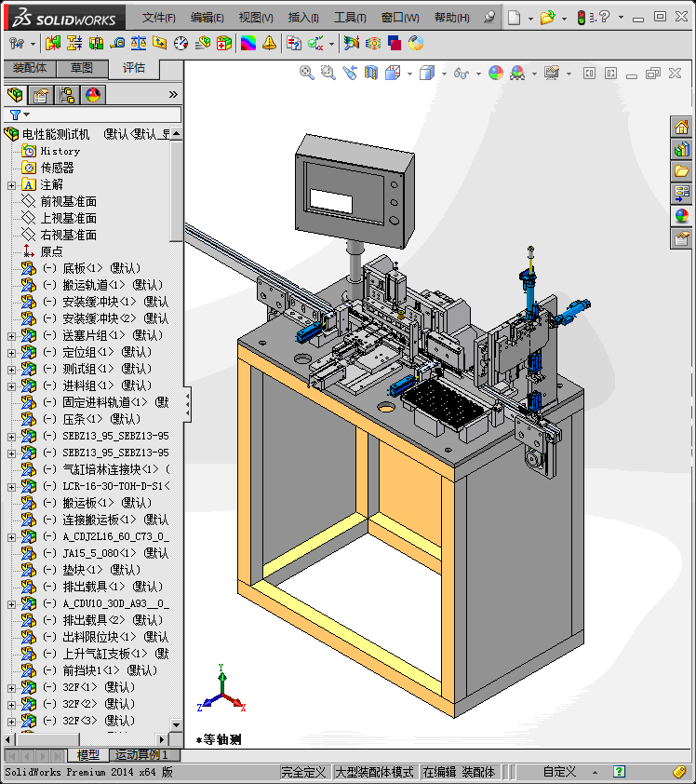Click the SolidWorks Resources home icon
This screenshot has width=696, height=784.
[x=682, y=127]
